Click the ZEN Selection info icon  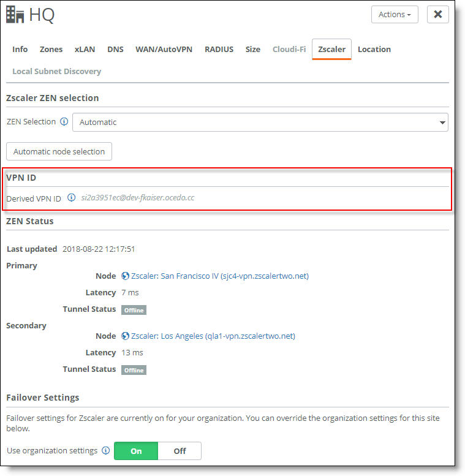pyautogui.click(x=64, y=122)
